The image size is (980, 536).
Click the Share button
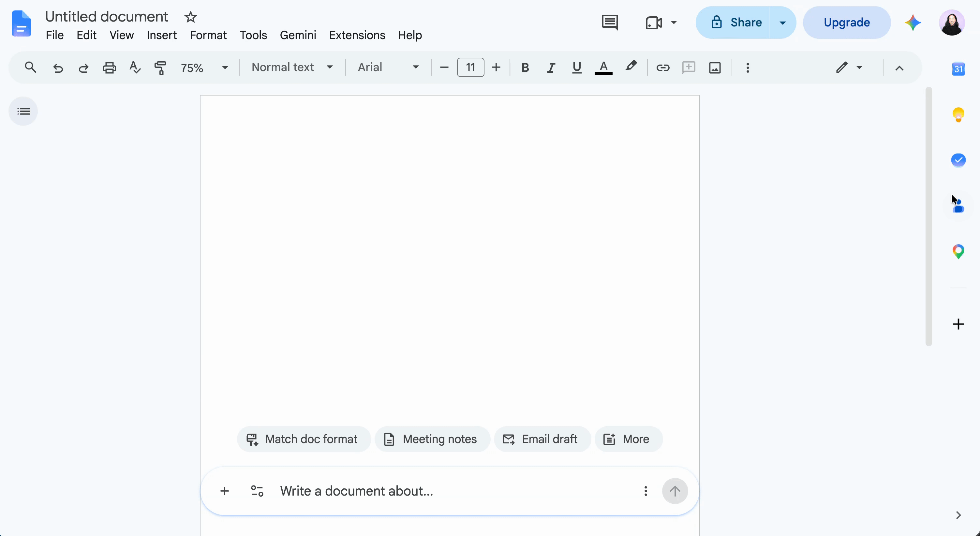coord(733,22)
